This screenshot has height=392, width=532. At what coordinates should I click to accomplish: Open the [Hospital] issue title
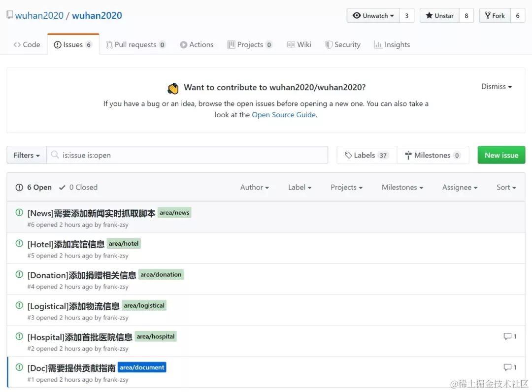80,337
